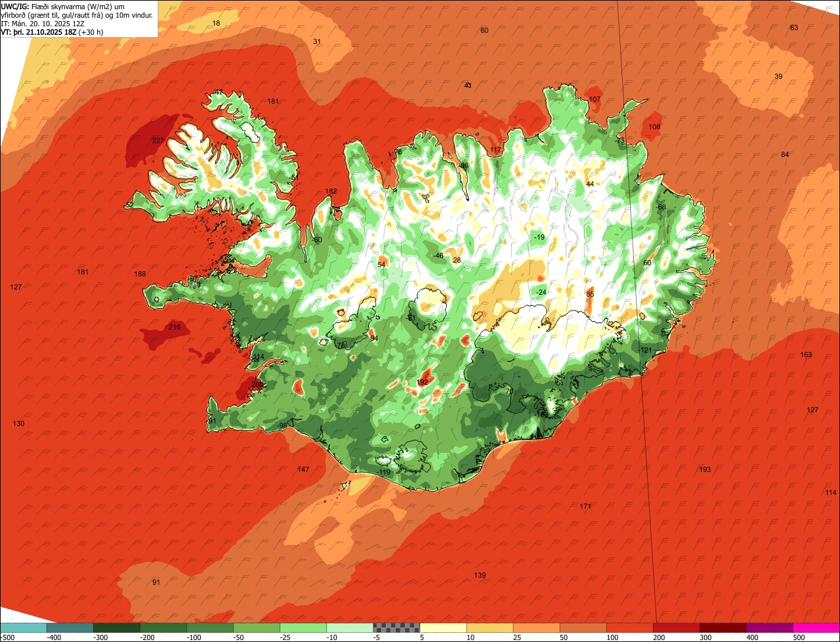Click the map value 31
The height and width of the screenshot is (642, 840).
point(317,41)
